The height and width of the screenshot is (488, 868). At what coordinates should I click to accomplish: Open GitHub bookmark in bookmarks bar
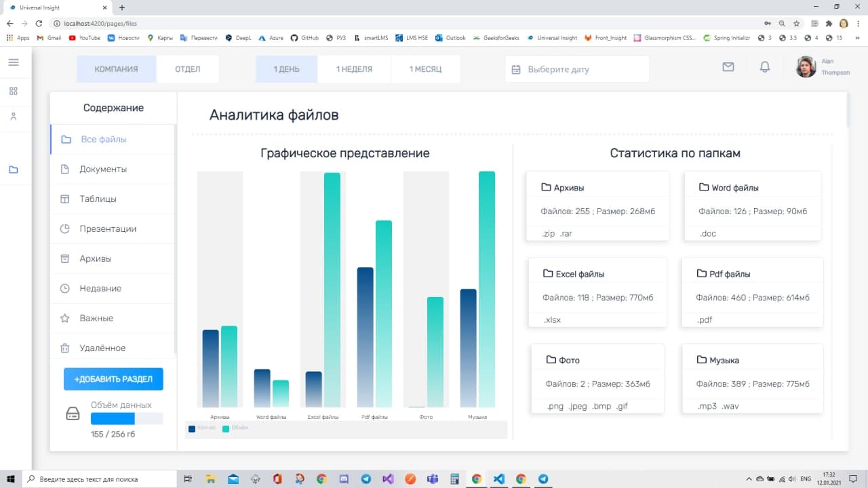304,38
